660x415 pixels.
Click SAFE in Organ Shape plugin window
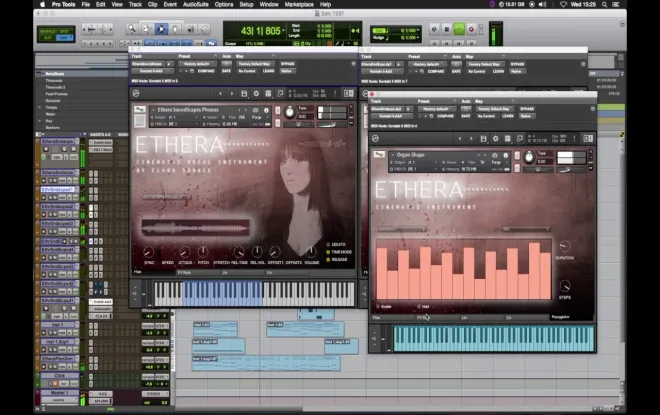click(x=465, y=116)
